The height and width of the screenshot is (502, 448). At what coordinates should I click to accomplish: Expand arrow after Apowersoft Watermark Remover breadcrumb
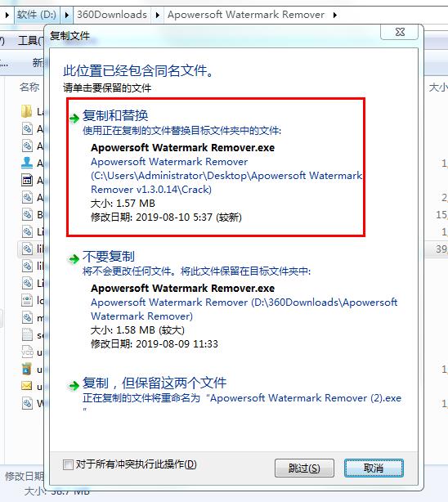[x=335, y=15]
